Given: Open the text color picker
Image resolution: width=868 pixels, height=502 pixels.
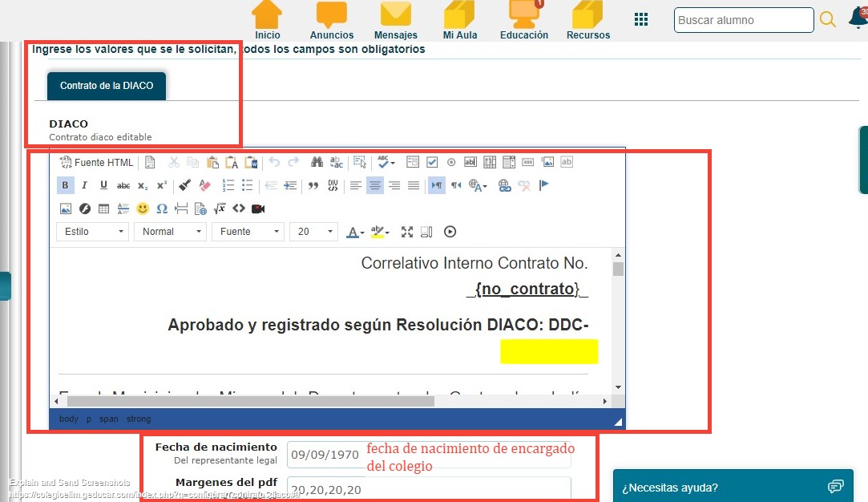Looking at the screenshot, I should pyautogui.click(x=355, y=232).
